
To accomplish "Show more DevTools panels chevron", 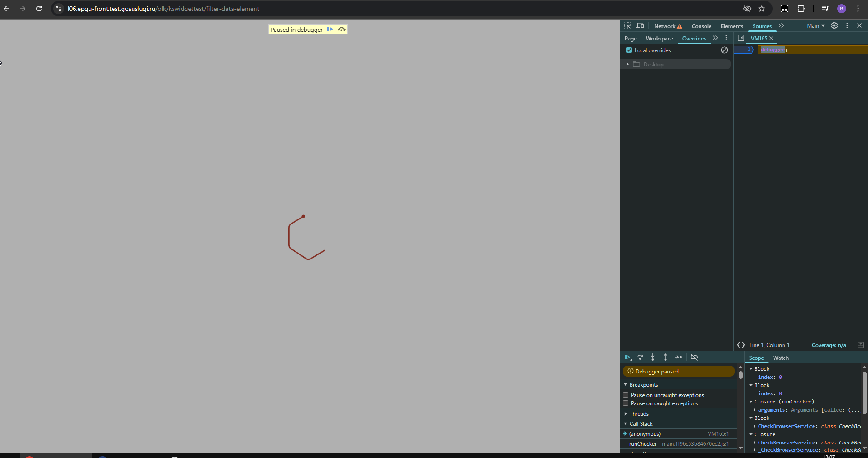I will [781, 26].
